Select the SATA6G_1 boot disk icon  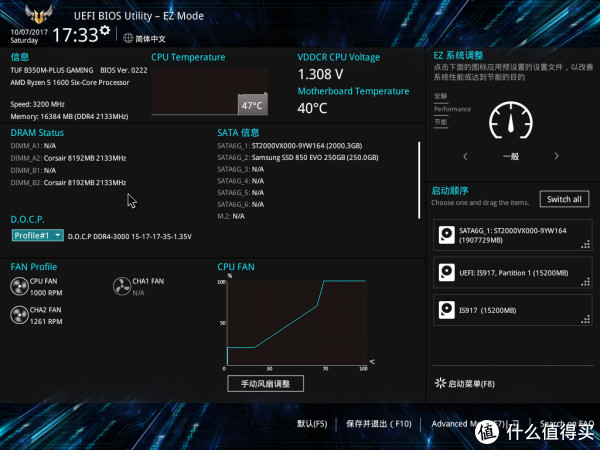tap(447, 235)
